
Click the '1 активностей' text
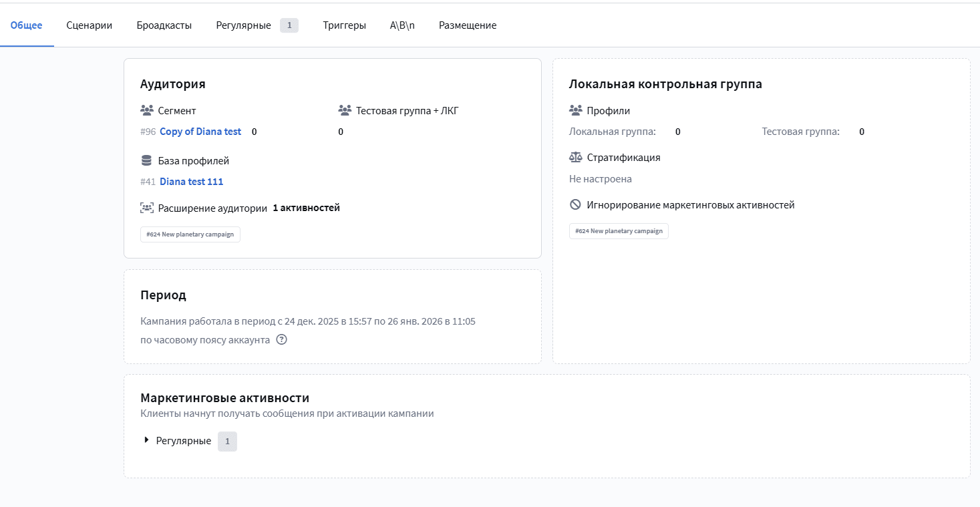click(307, 208)
